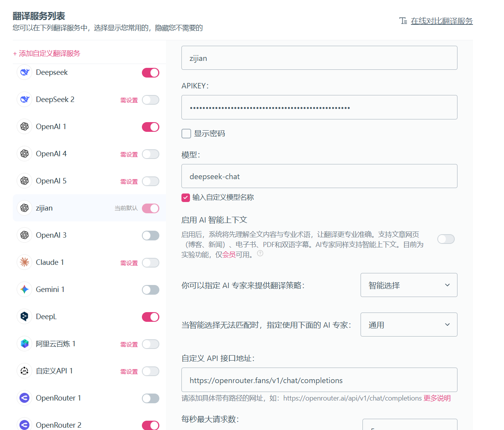
Task: Select the 阿里云百炼 1 service name
Action: [x=55, y=344]
